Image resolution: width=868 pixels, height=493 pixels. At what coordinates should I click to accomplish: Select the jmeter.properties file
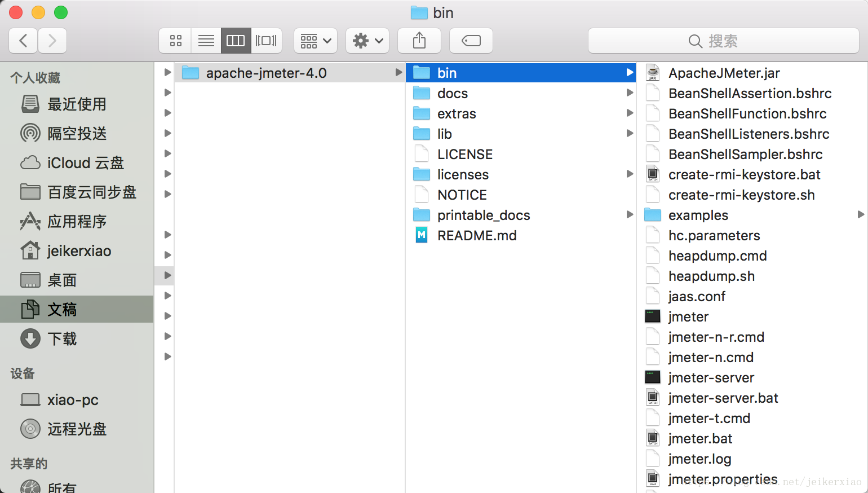tap(752, 479)
